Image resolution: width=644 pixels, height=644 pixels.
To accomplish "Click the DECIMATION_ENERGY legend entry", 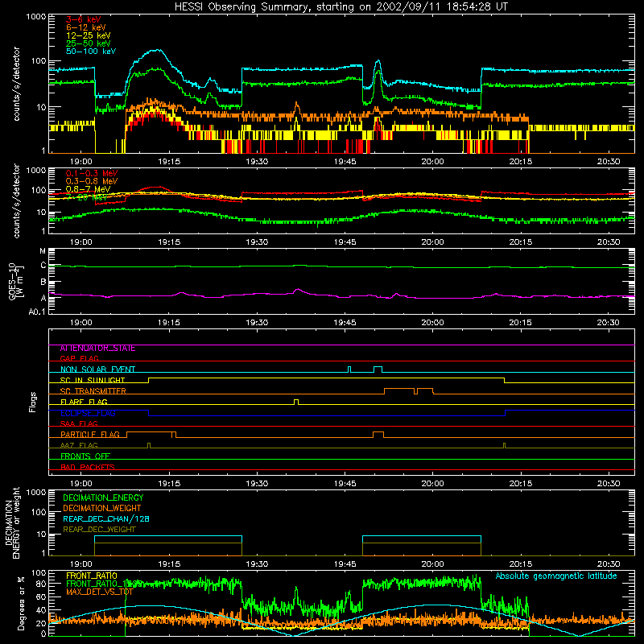I will tap(103, 497).
